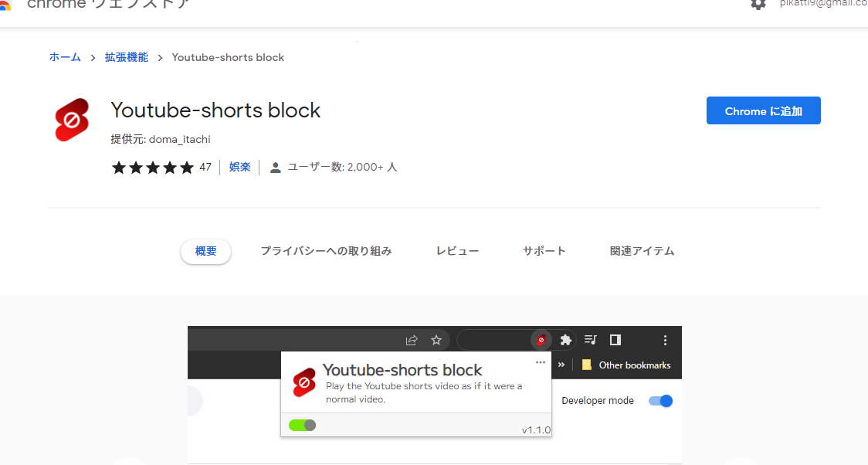Click the side panel icon in screenshot toolbar
This screenshot has width=868, height=465.
point(615,340)
